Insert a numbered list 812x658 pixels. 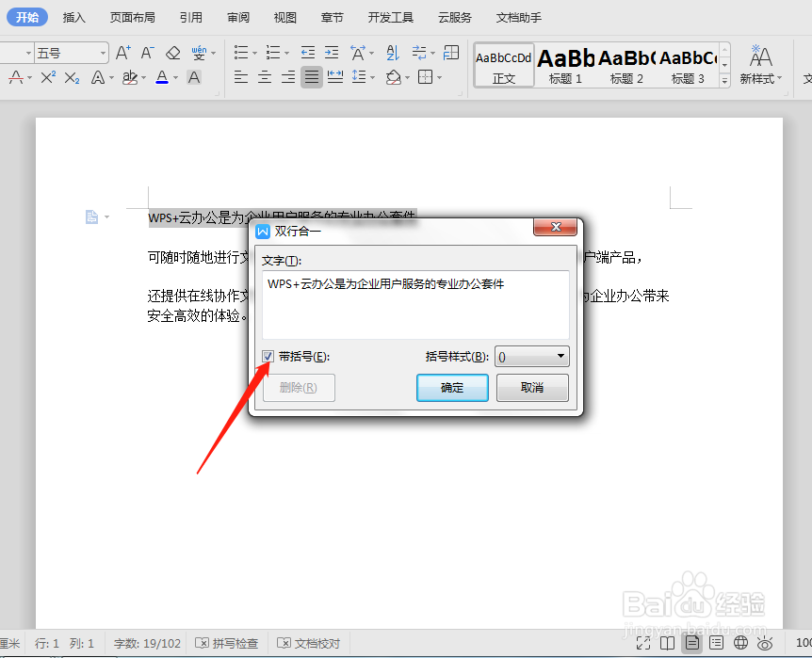tap(273, 53)
